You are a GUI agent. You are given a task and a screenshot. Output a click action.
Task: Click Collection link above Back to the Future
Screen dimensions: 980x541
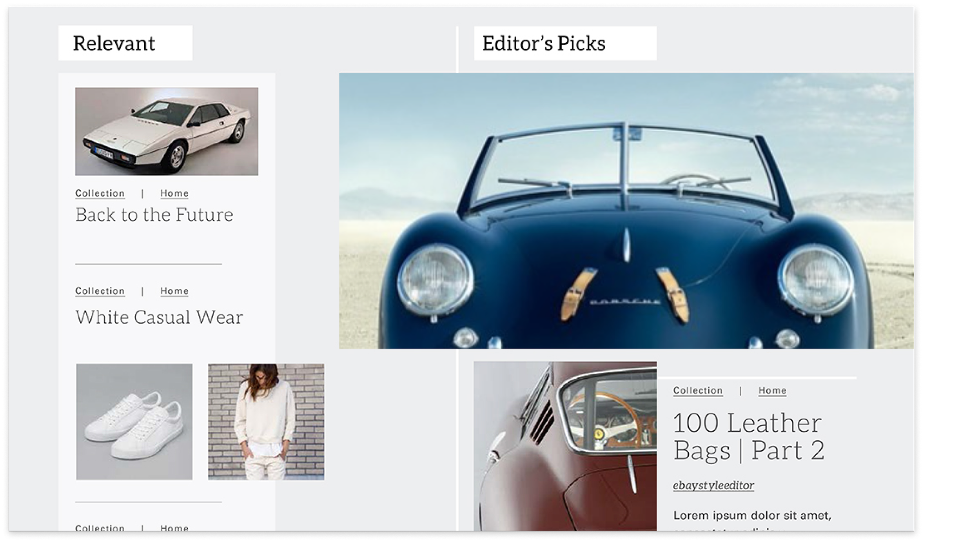[100, 193]
